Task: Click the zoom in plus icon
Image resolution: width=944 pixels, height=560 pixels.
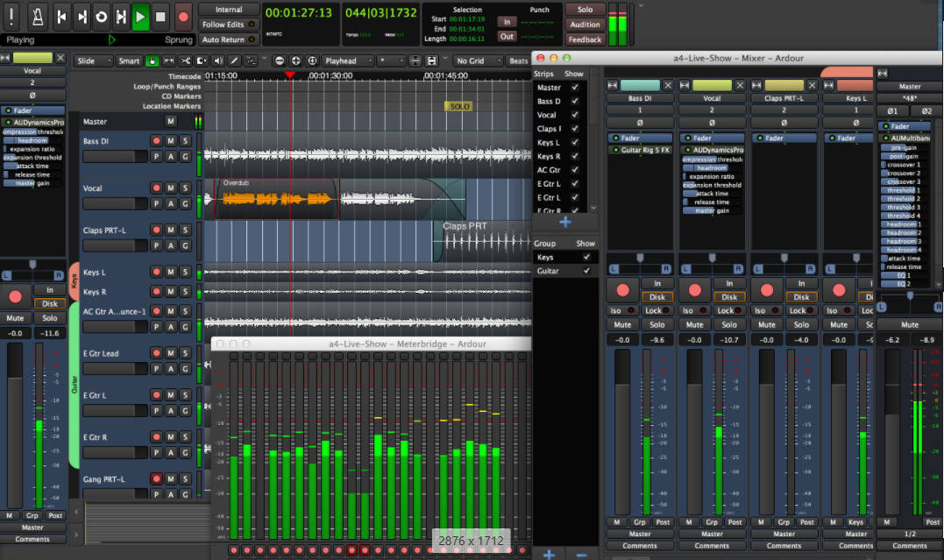Action: point(295,60)
